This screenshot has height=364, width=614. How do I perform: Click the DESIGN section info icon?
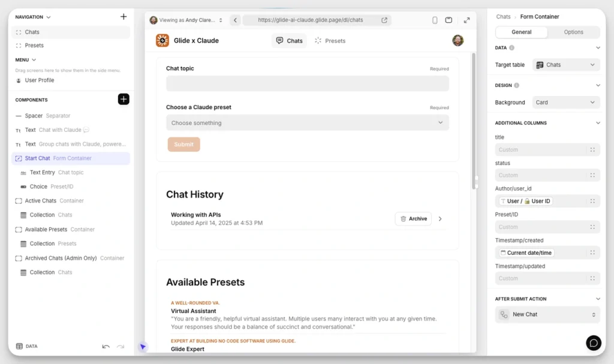click(x=516, y=85)
